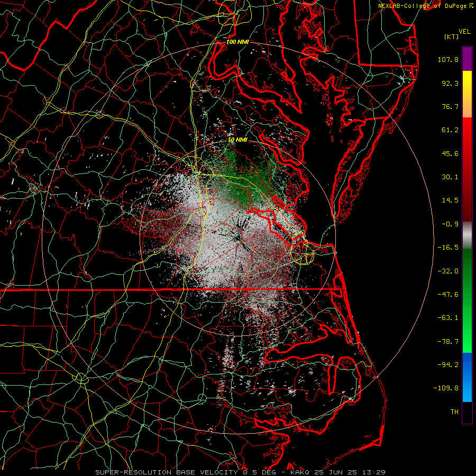Select the -94.2 scale value
The width and height of the screenshot is (476, 476).
(448, 364)
